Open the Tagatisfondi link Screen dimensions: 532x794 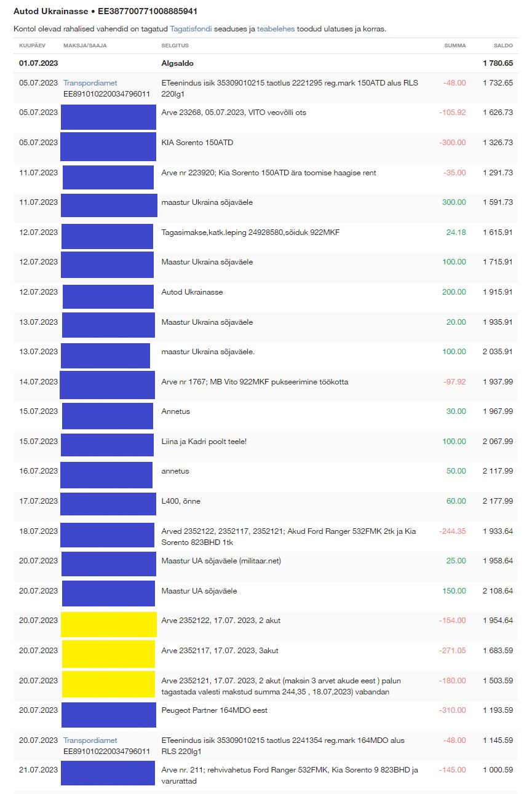point(191,29)
